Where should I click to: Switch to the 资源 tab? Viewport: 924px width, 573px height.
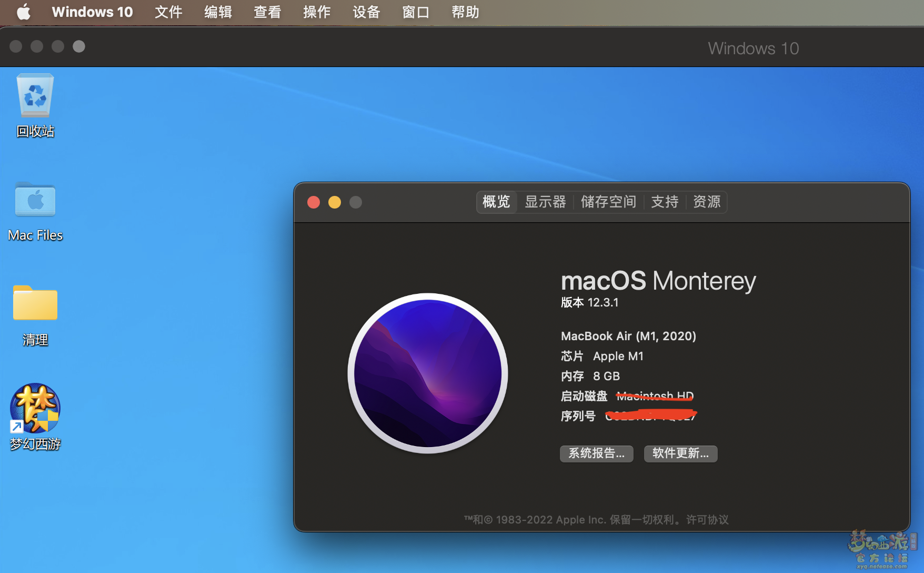coord(707,202)
